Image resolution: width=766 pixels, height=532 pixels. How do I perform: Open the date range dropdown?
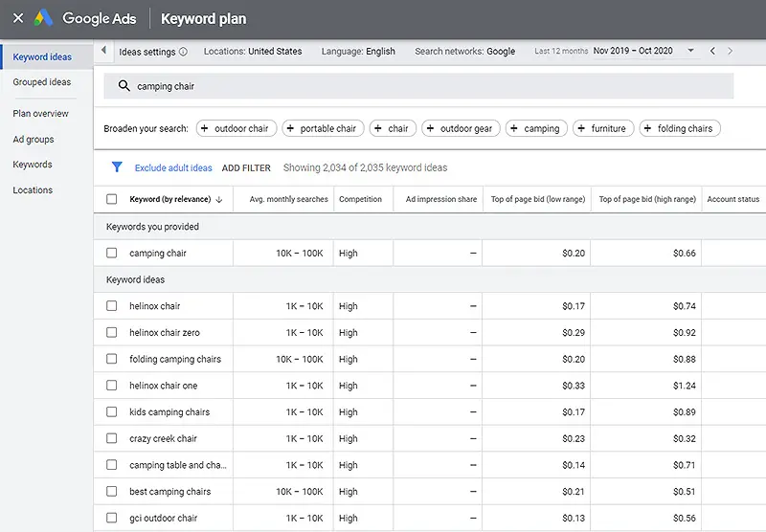click(690, 51)
